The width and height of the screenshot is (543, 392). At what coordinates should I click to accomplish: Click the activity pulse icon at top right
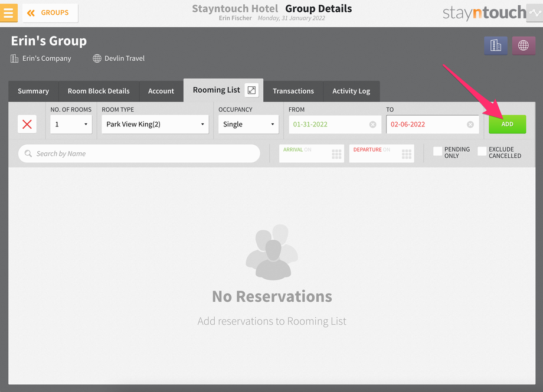pyautogui.click(x=535, y=13)
